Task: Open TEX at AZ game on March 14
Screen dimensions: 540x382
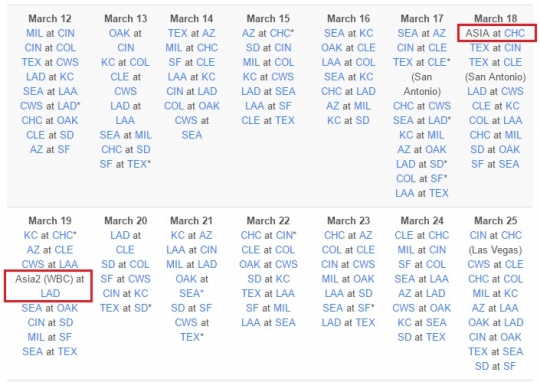Action: 191,33
